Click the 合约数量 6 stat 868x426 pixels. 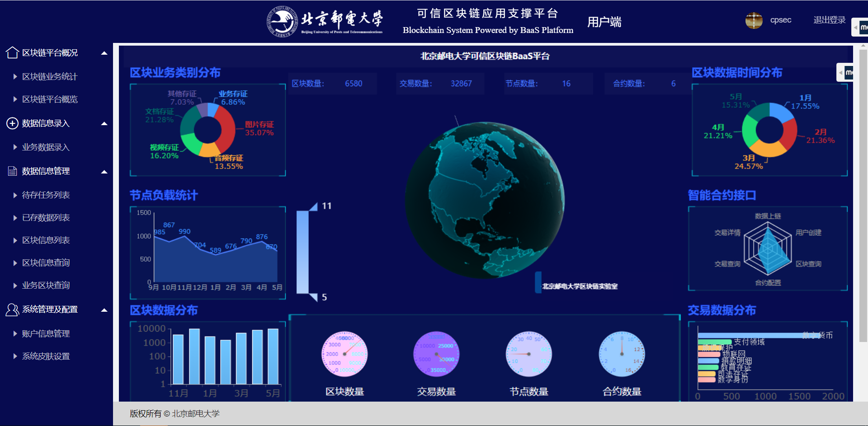tap(648, 84)
